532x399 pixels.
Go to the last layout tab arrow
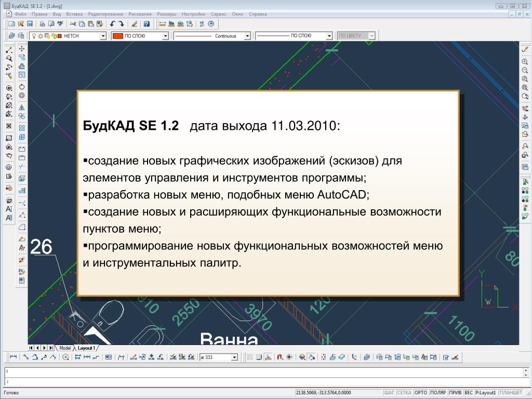(50, 348)
